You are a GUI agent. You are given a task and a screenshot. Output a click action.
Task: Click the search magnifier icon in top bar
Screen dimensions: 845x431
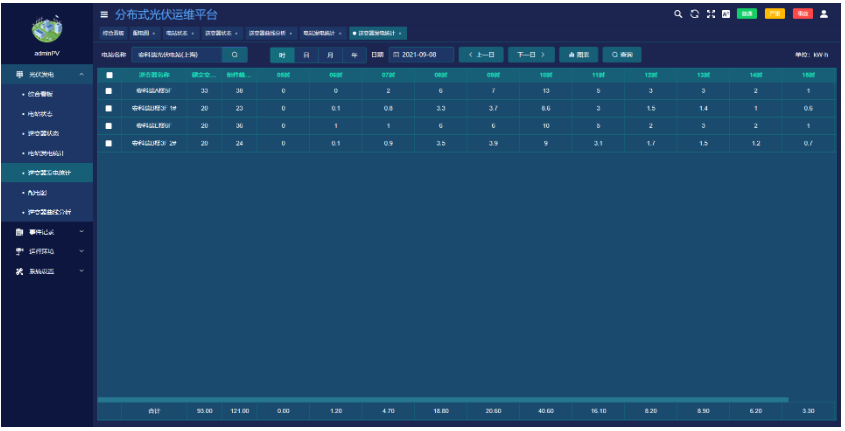pyautogui.click(x=678, y=14)
